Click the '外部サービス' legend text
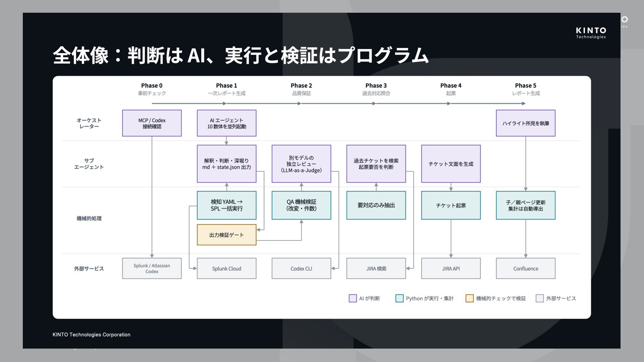The width and height of the screenshot is (644, 362). (x=561, y=298)
